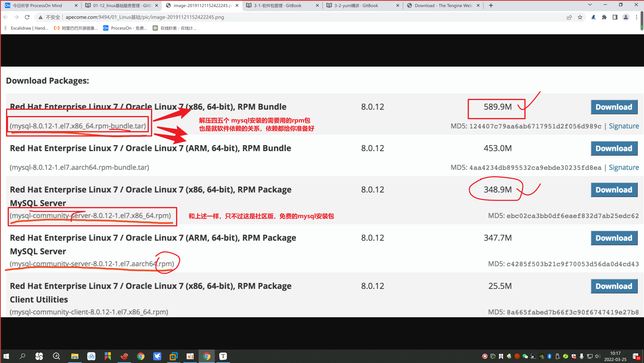Open Windows Start menu
The height and width of the screenshot is (363, 644).
point(6,356)
